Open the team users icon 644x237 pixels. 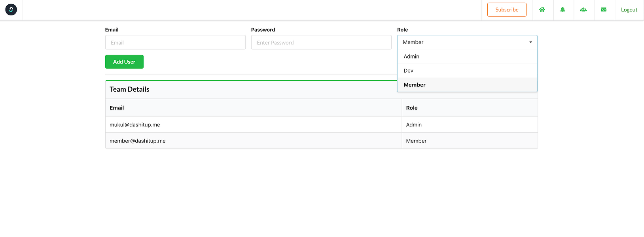[x=583, y=10]
